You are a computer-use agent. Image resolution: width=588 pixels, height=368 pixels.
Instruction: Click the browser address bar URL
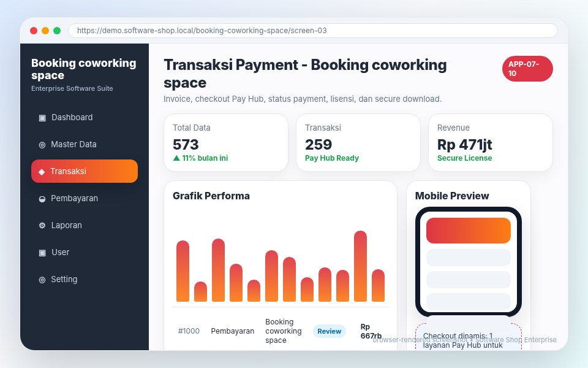click(202, 31)
